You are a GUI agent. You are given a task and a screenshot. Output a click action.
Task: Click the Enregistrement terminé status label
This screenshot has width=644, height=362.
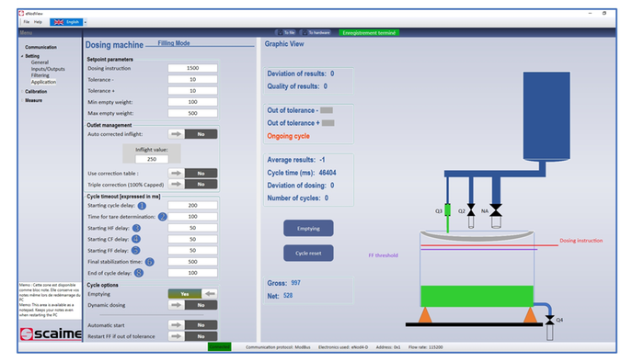point(369,33)
